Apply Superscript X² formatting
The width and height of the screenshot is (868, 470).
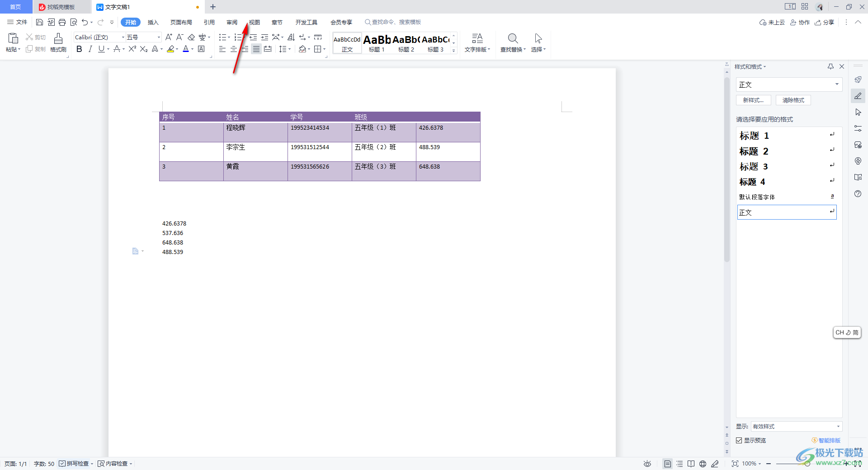tap(132, 49)
